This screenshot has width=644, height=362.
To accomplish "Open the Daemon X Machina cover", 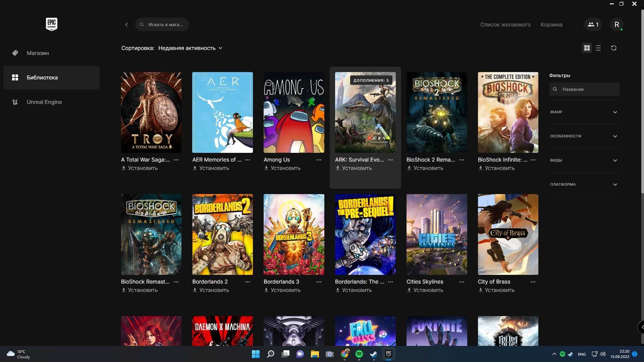I will click(x=222, y=331).
